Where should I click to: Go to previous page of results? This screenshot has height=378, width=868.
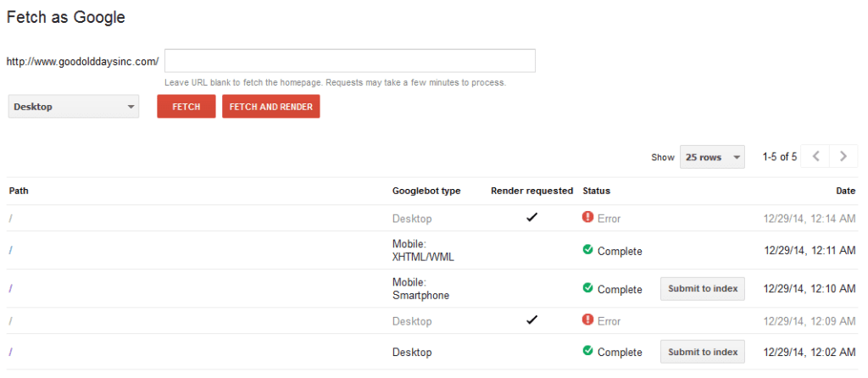815,157
